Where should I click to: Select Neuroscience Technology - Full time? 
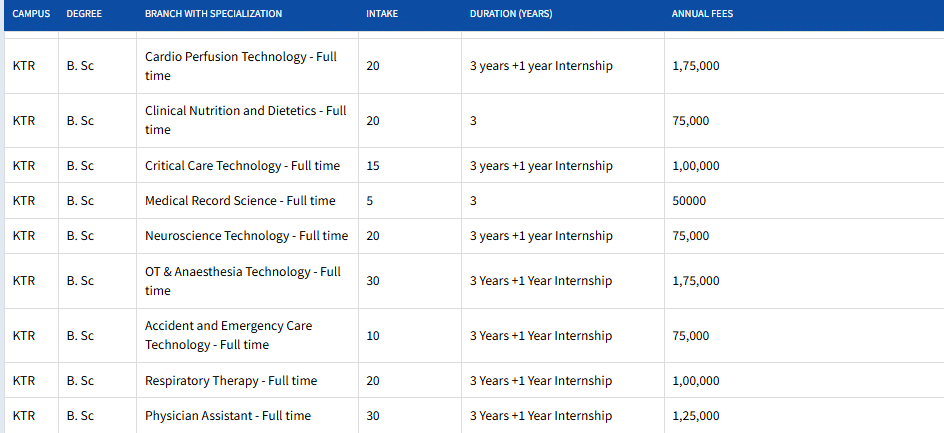click(x=246, y=236)
